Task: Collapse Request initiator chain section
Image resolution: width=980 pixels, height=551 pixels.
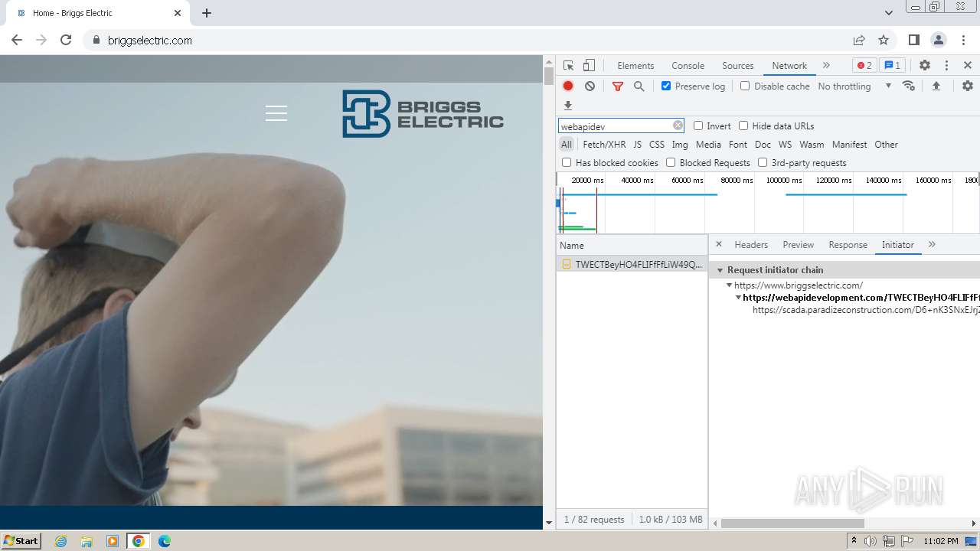Action: pyautogui.click(x=720, y=270)
